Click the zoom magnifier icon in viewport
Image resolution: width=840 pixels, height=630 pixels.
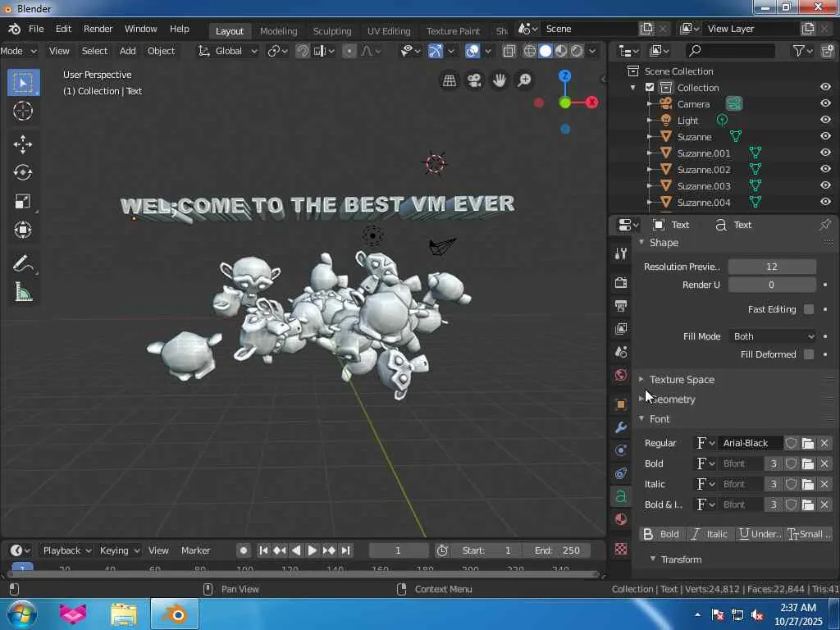pyautogui.click(x=524, y=80)
